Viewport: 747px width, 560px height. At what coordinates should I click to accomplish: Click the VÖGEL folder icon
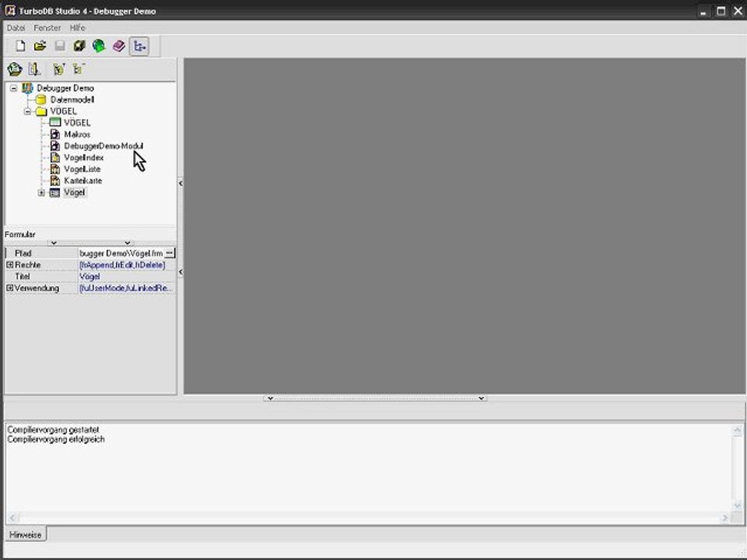point(41,111)
